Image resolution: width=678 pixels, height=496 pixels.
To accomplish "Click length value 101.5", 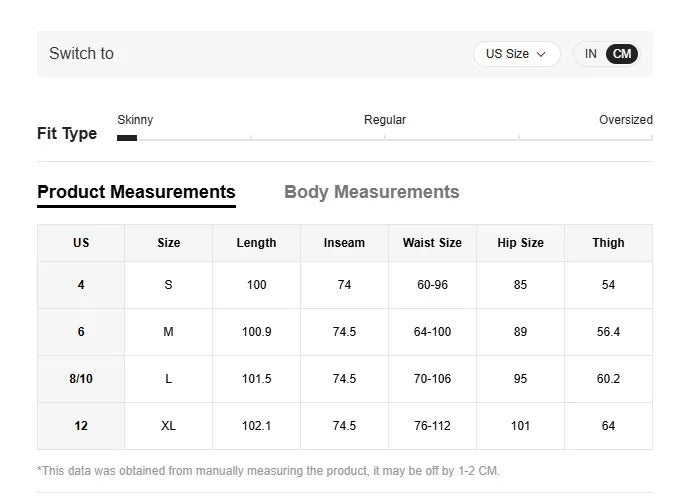I will [256, 379].
